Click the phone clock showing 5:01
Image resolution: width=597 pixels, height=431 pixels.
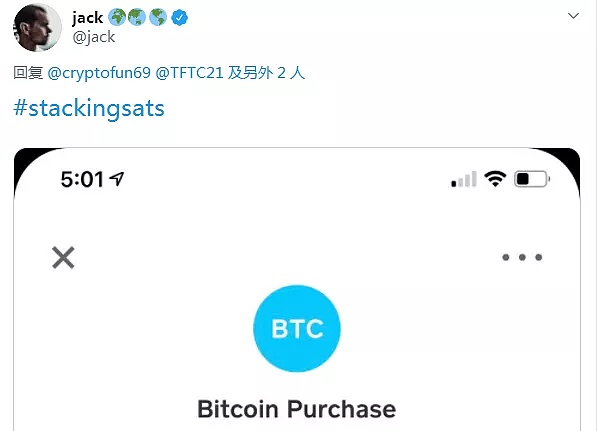82,179
